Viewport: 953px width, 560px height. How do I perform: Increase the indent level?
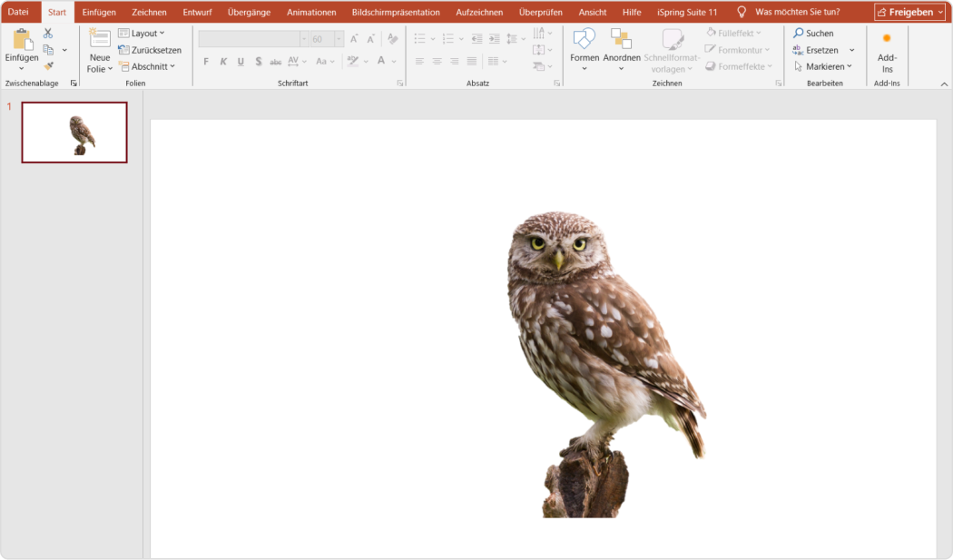point(492,39)
